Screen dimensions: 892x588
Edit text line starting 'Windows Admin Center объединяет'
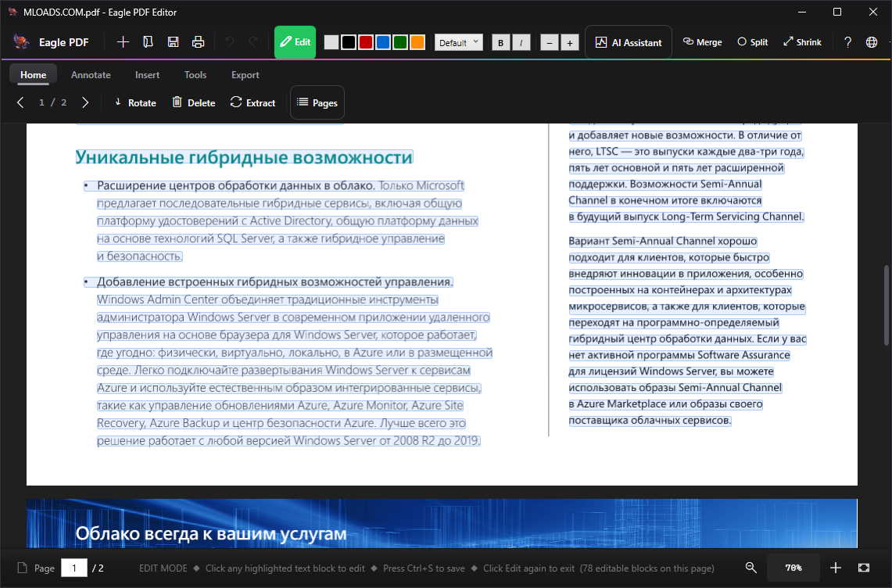click(x=267, y=299)
